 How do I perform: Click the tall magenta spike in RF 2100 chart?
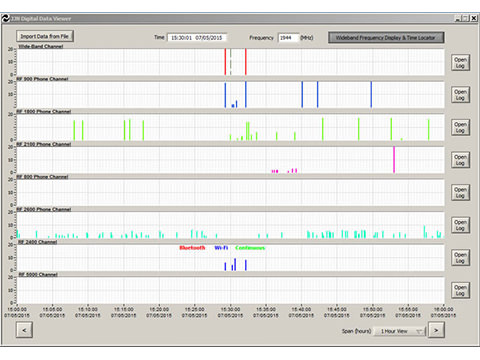coord(394,159)
